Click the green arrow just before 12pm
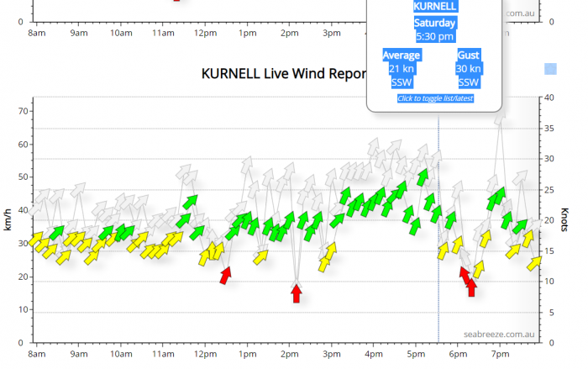This screenshot has height=369, width=588. 191,202
